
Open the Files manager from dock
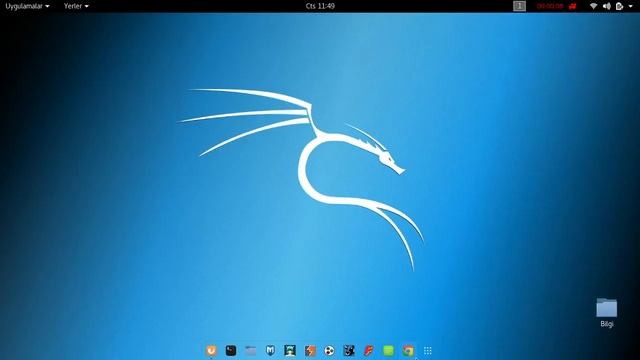coord(251,350)
